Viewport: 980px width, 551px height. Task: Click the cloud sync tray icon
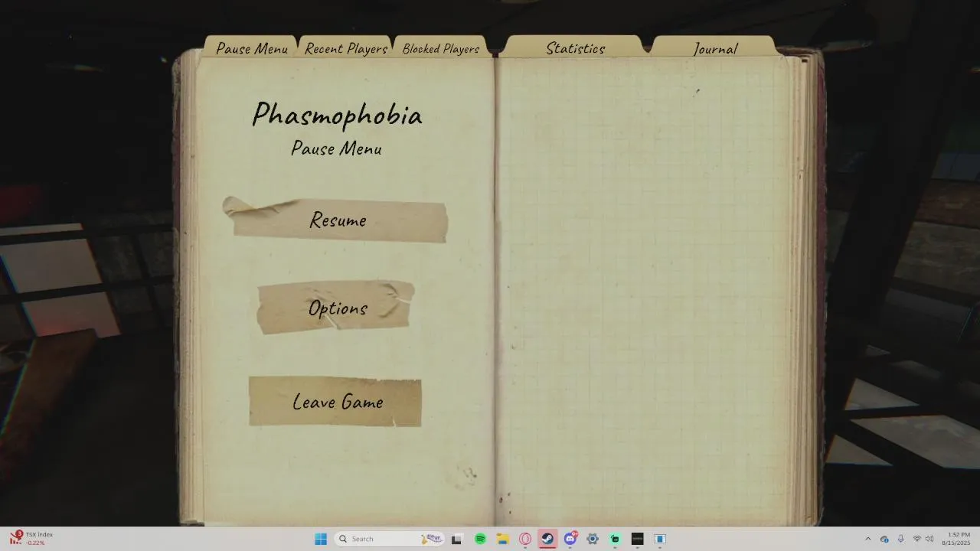point(884,539)
